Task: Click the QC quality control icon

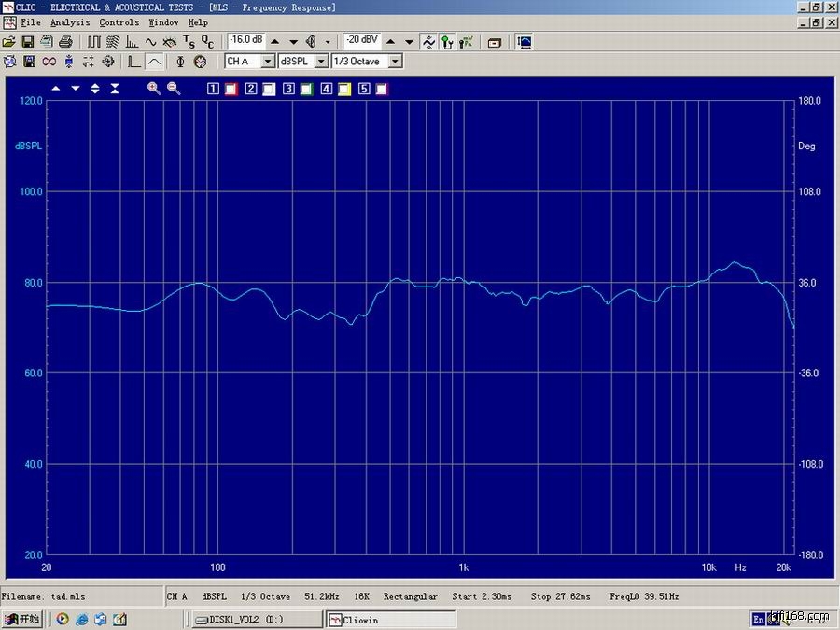Action: [x=207, y=42]
